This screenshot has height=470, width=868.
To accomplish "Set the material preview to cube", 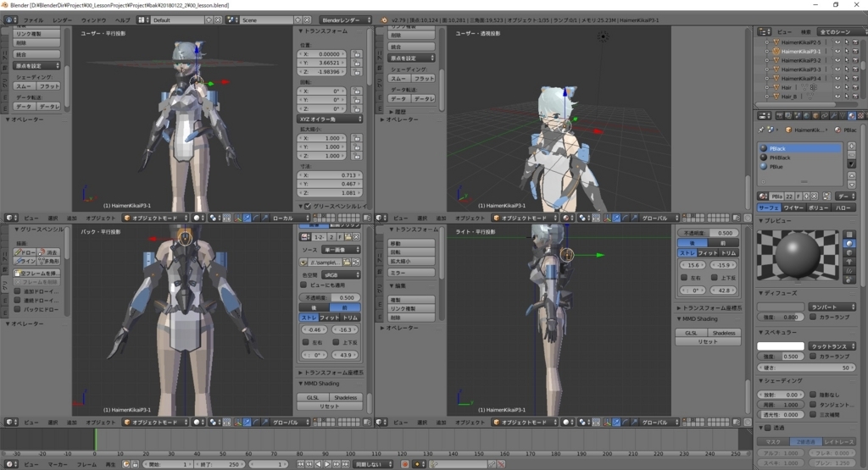I will pyautogui.click(x=849, y=252).
